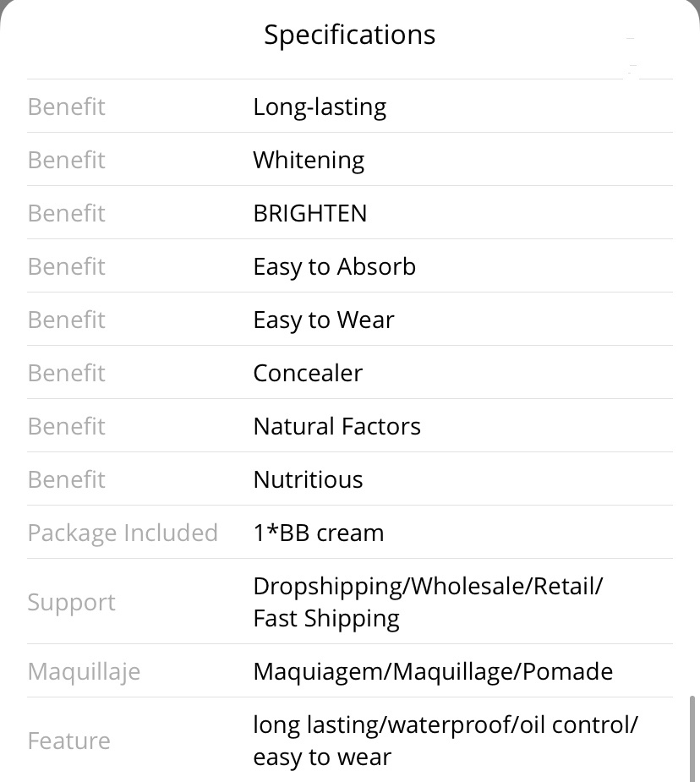Select the BRIGHTEN benefit text

tap(310, 213)
